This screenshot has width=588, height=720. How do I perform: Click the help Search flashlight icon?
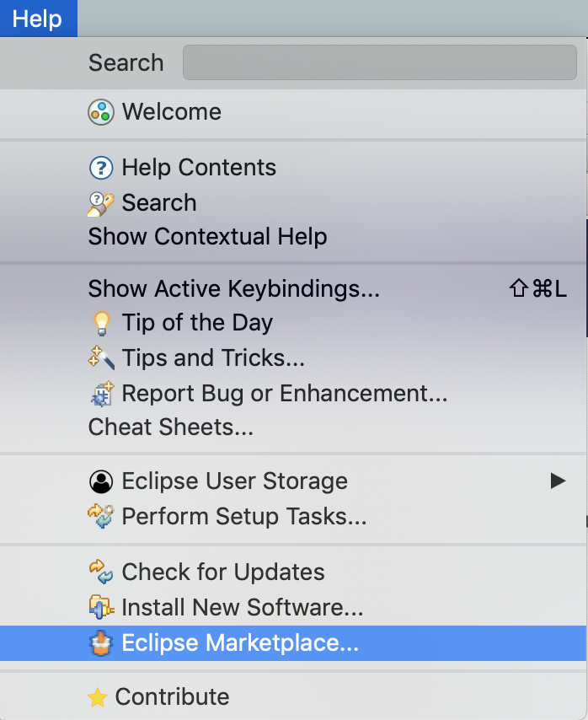pos(101,203)
